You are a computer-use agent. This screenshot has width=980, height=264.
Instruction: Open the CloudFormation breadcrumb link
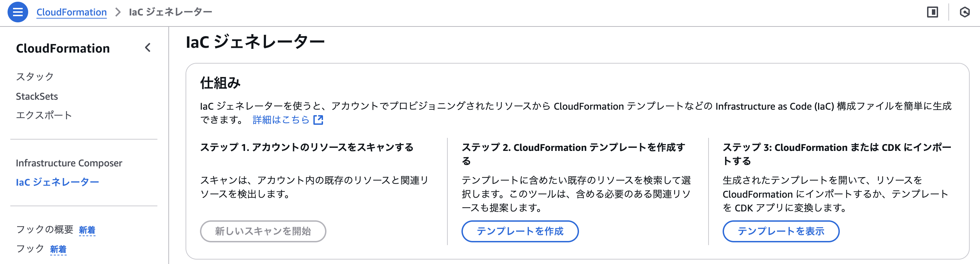(71, 12)
